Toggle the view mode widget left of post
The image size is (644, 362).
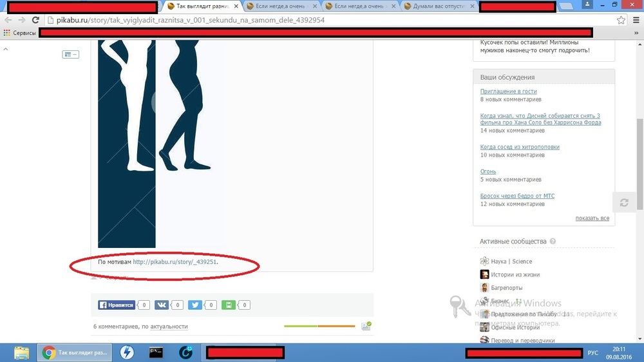click(70, 55)
